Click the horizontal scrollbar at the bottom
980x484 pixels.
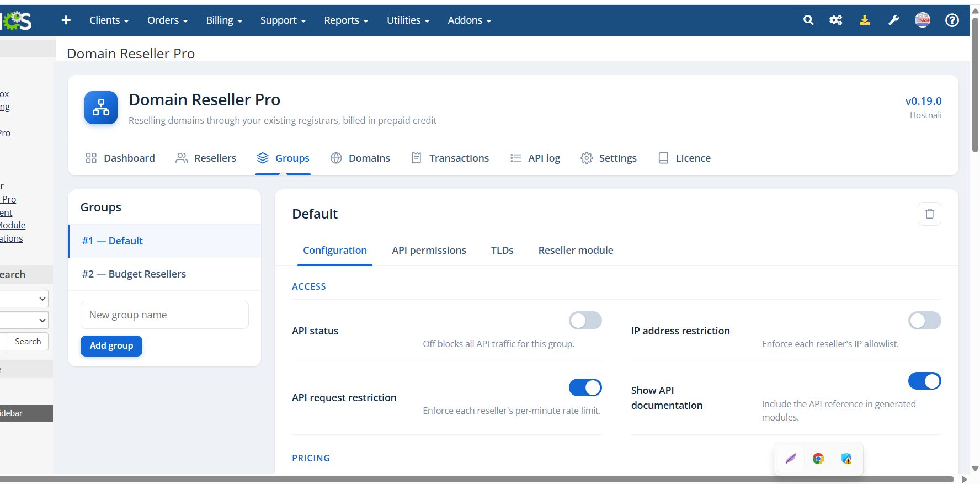pos(477,480)
